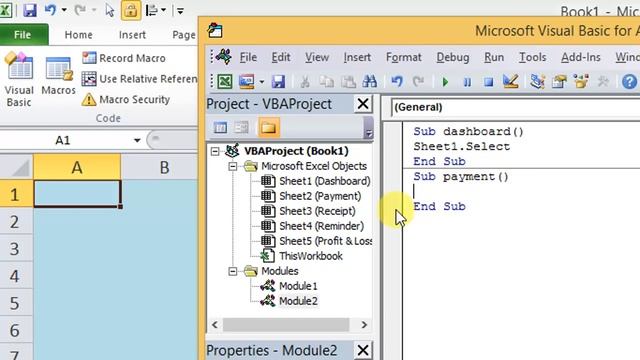Collapse the Modules folder
Screen dimensions: 640x360
click(233, 271)
